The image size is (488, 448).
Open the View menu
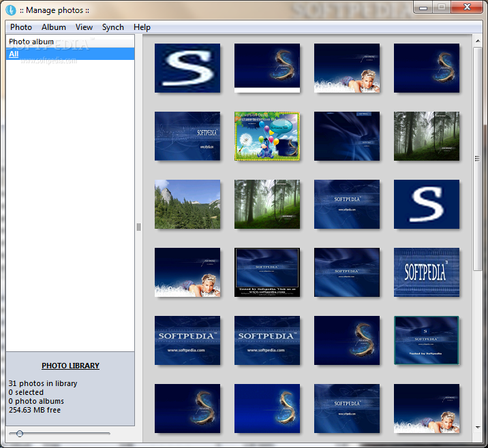[84, 27]
